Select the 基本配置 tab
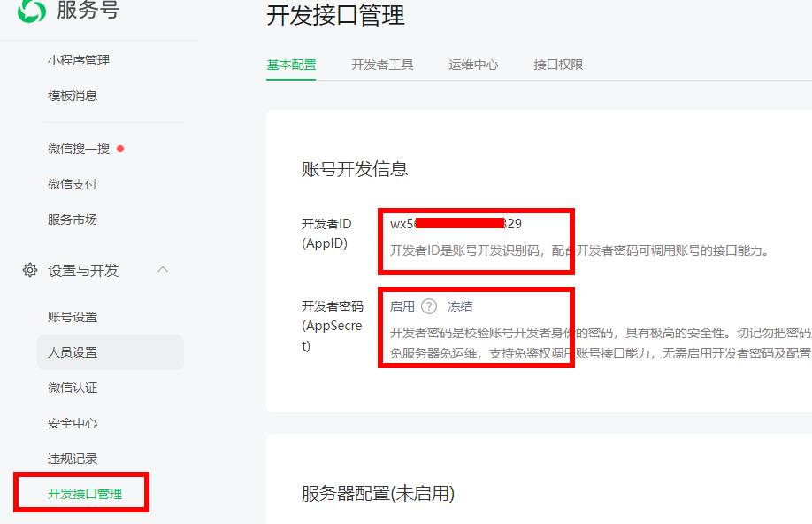812x524 pixels. pyautogui.click(x=290, y=64)
